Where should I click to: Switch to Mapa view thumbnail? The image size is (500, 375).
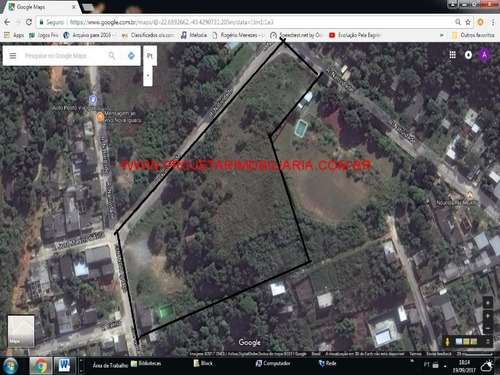click(21, 331)
